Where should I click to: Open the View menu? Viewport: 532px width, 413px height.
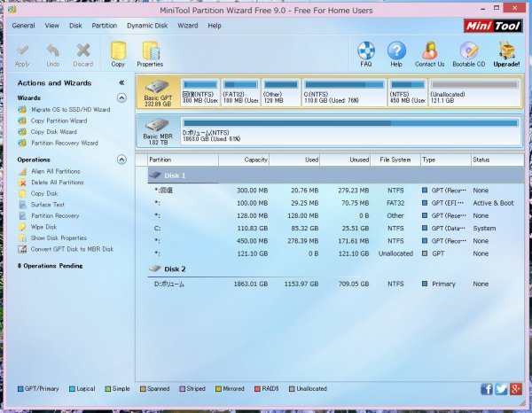(x=52, y=26)
